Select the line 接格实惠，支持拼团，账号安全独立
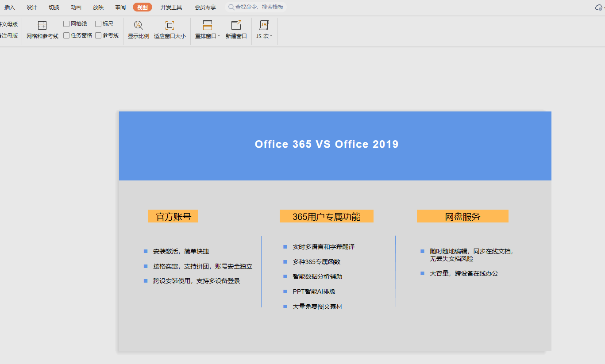This screenshot has height=364, width=605. coord(203,266)
